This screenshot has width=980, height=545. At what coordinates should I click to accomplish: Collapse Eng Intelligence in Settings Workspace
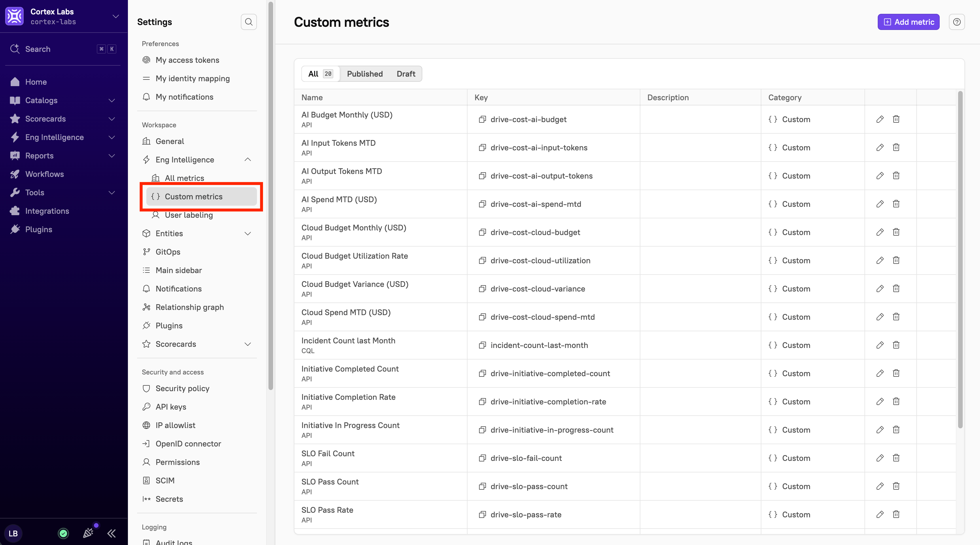tap(248, 160)
